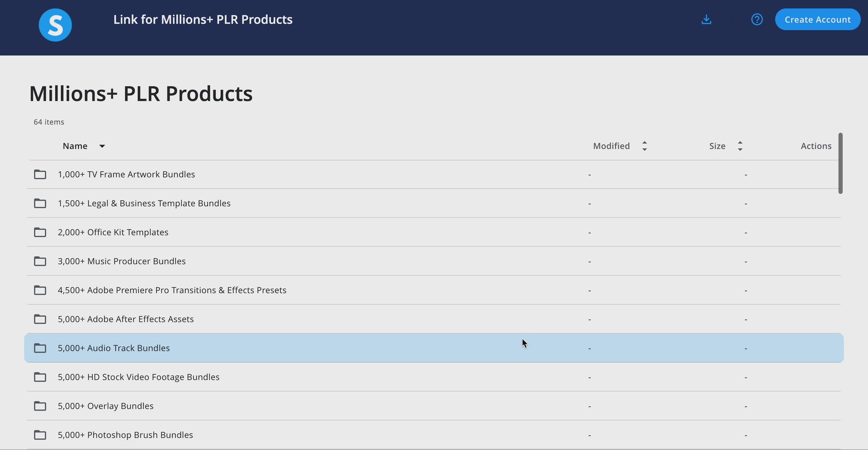Open 4,500+ Adobe Premiere Pro Transitions folder
Image resolution: width=868 pixels, height=450 pixels.
pyautogui.click(x=172, y=290)
